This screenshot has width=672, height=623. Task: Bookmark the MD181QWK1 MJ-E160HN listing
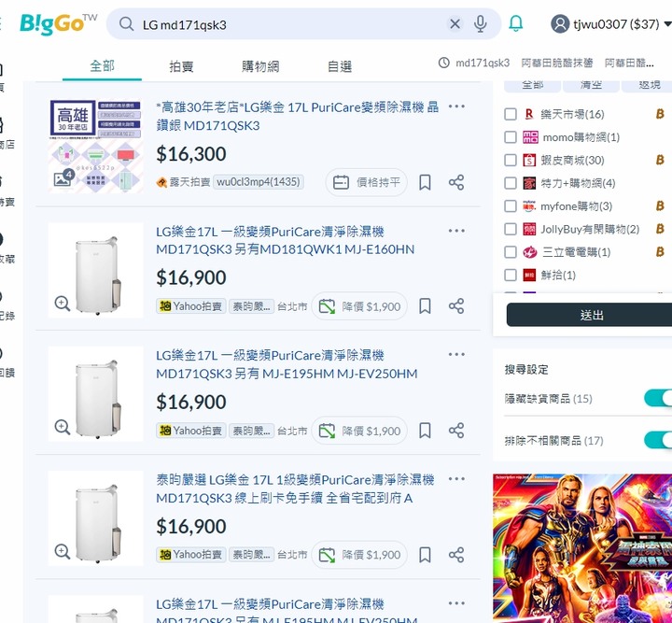pos(425,306)
